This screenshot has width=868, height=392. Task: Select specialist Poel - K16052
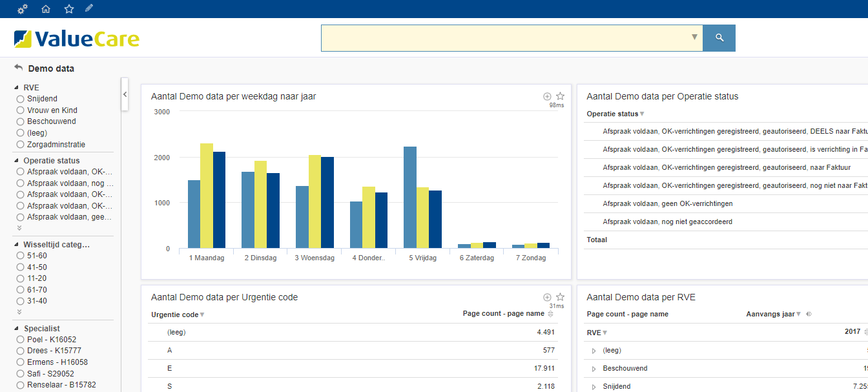click(21, 340)
